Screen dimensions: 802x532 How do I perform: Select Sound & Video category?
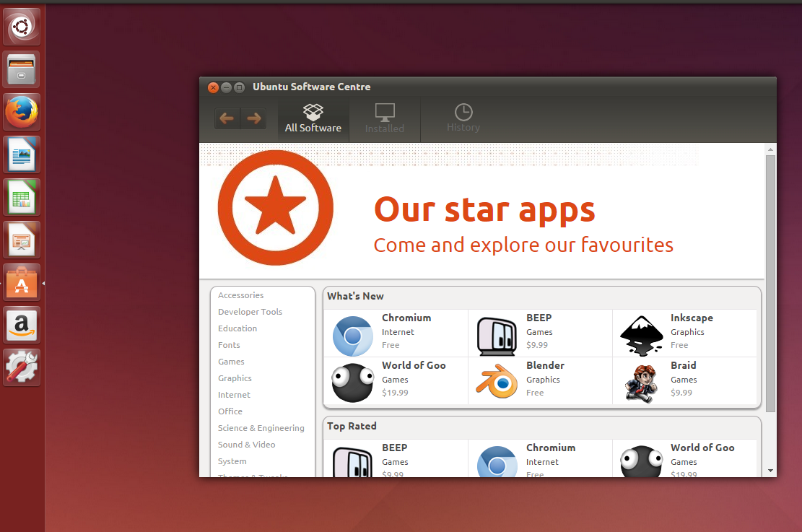(x=247, y=445)
